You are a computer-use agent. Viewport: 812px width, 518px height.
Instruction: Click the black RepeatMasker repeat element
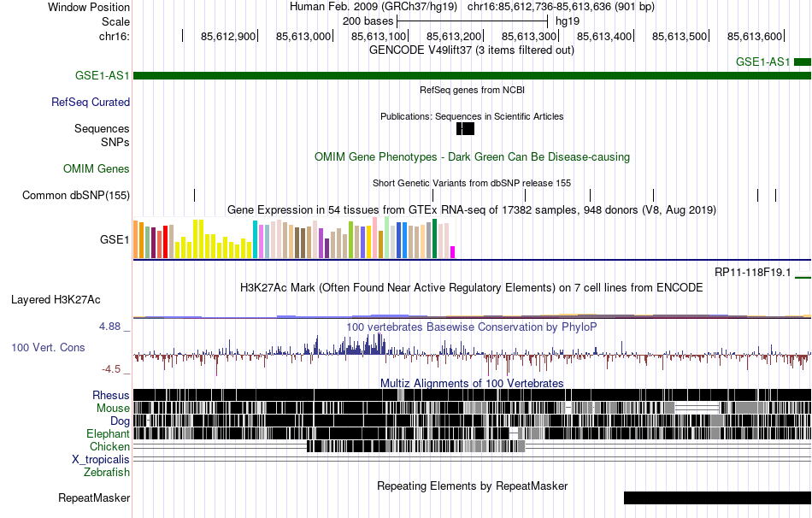click(x=717, y=497)
